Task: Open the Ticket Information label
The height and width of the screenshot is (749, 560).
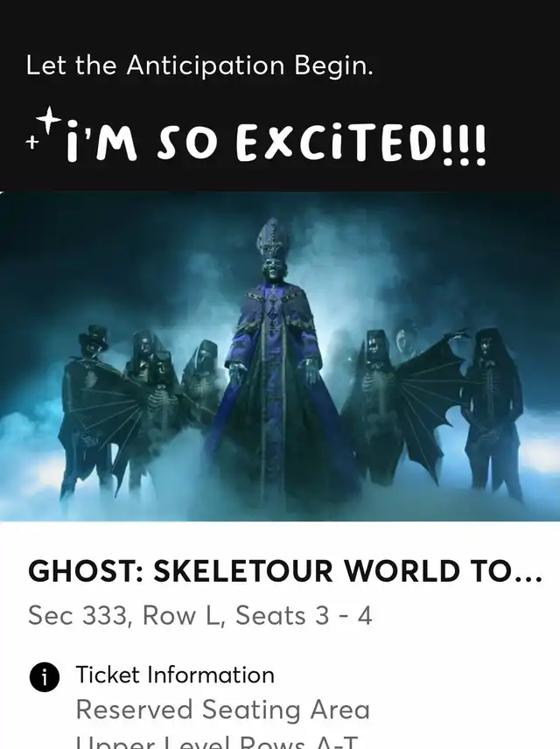Action: [175, 675]
